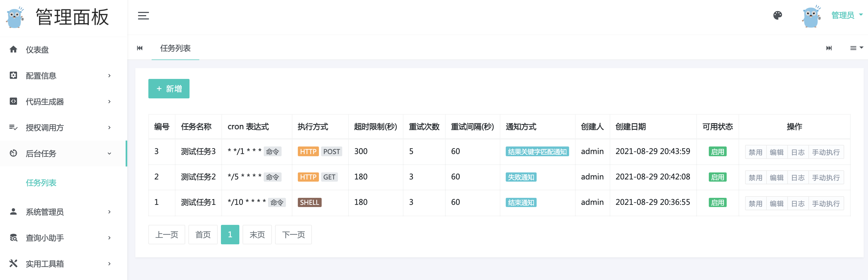Click the 新增 add button
The image size is (868, 280).
coord(169,88)
